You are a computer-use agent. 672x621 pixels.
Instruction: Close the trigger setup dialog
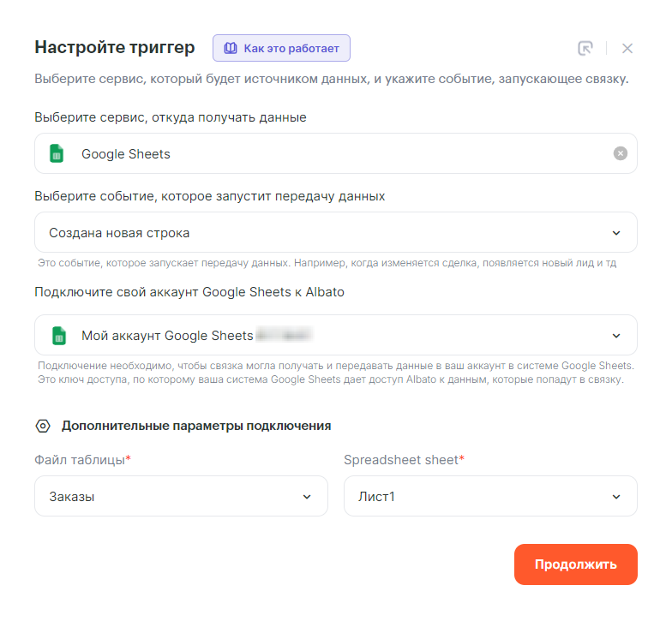point(627,48)
